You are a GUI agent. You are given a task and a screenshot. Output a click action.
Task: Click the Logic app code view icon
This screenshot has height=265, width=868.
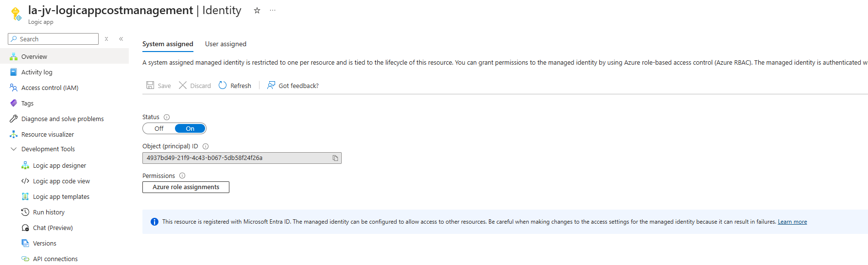[x=25, y=181]
